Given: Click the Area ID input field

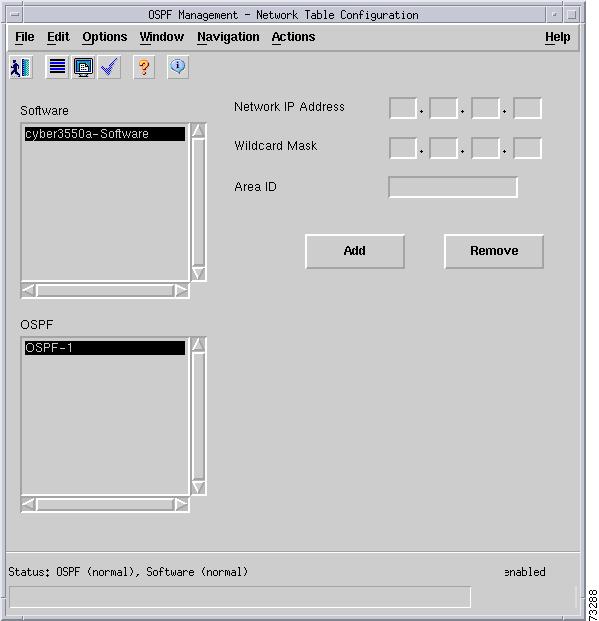Looking at the screenshot, I should 453,187.
